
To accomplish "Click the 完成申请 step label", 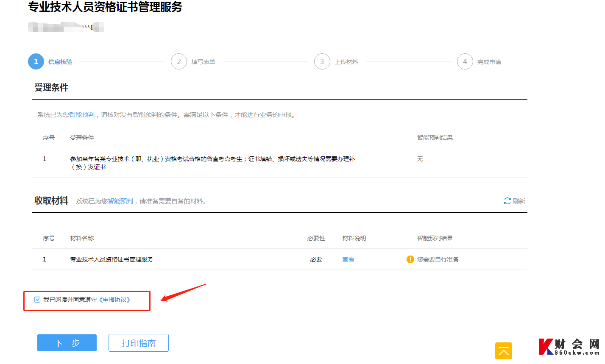I will click(489, 62).
